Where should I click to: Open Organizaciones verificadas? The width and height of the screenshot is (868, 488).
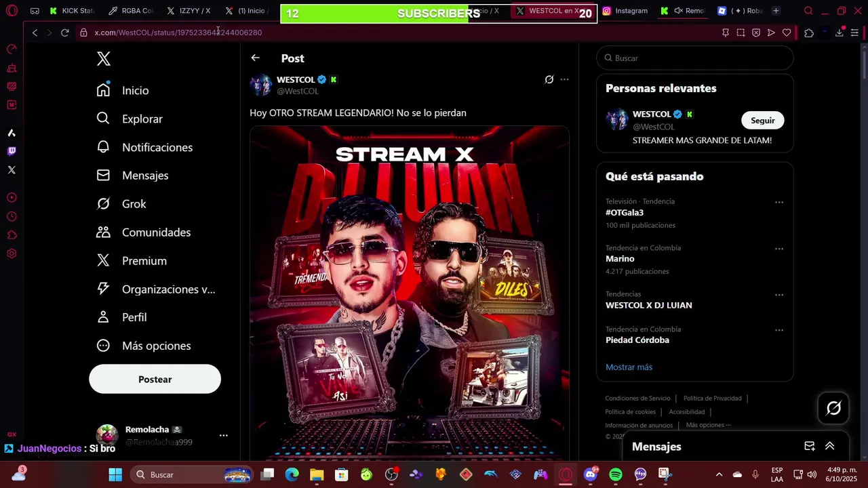[156, 289]
